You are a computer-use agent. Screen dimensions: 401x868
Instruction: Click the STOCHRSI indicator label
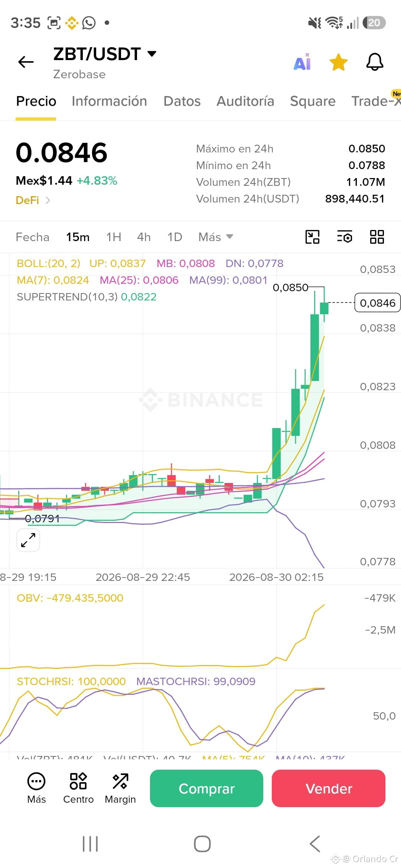point(71,681)
